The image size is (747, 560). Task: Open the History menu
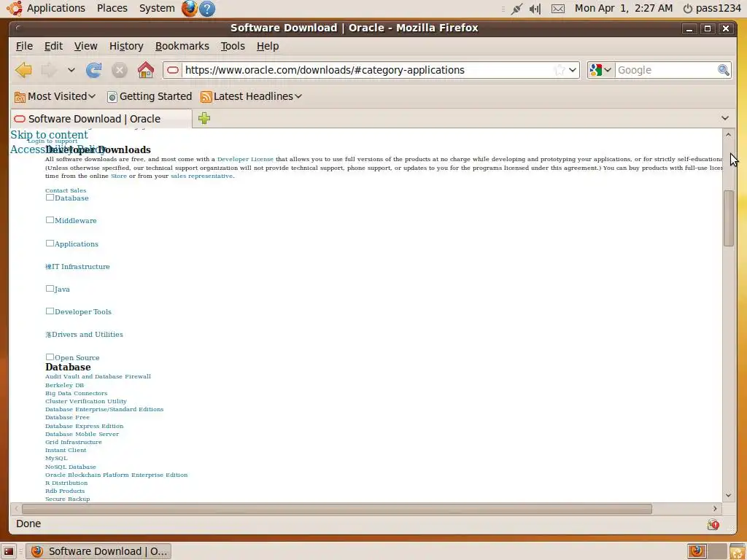tap(126, 46)
